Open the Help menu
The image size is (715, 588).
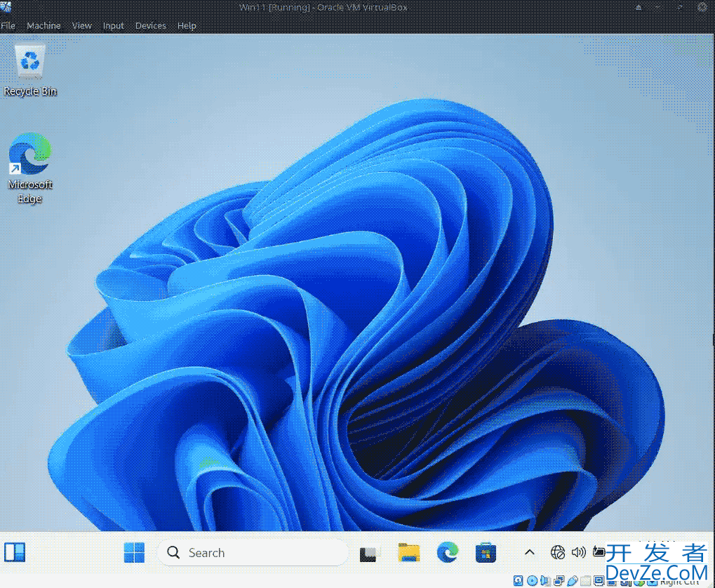coord(187,25)
